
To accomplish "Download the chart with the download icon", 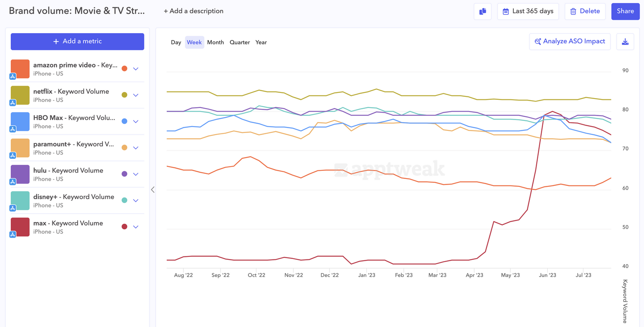I will [x=625, y=42].
